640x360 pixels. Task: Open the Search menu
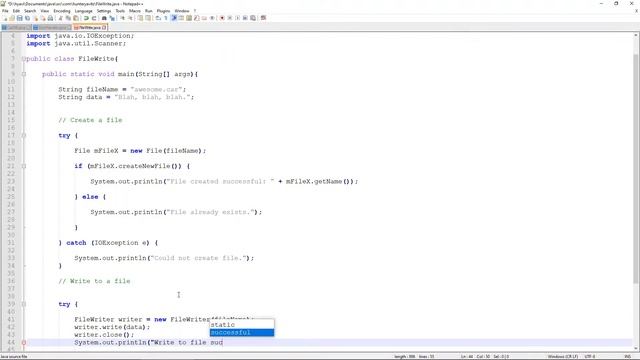[30, 11]
